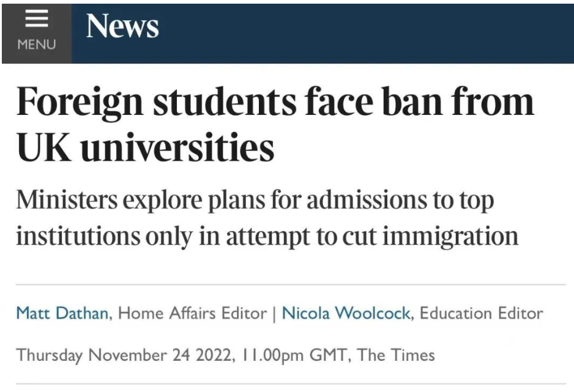This screenshot has height=392, width=574.
Task: Click the headline 'Foreign students face ban from'
Action: (x=275, y=102)
